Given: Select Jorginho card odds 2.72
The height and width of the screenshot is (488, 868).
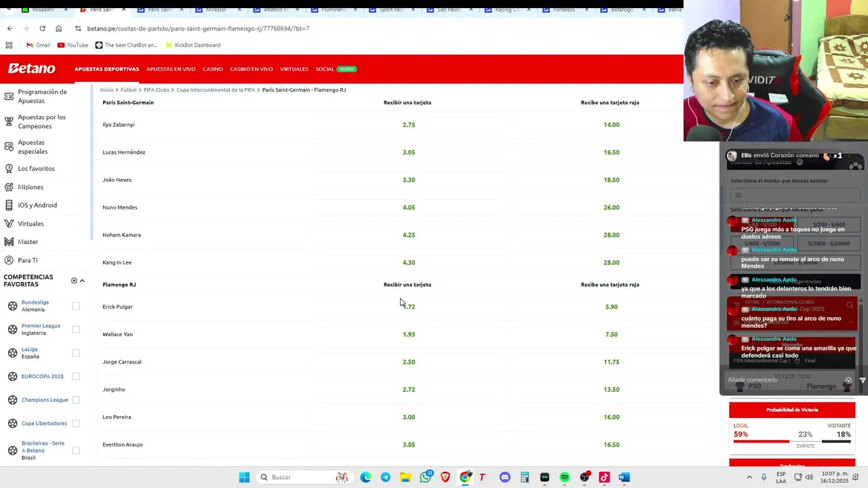Looking at the screenshot, I should click(x=408, y=389).
